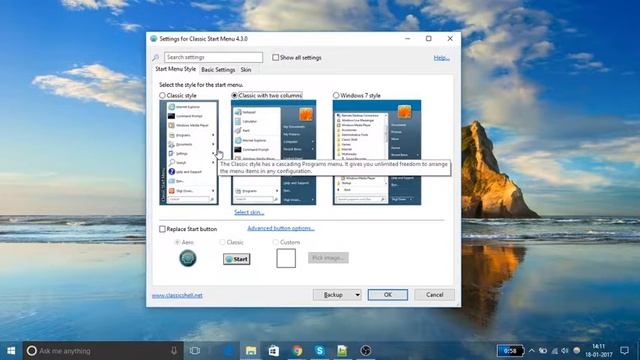Open File Explorer from the taskbar
640x360 pixels.
click(251, 351)
